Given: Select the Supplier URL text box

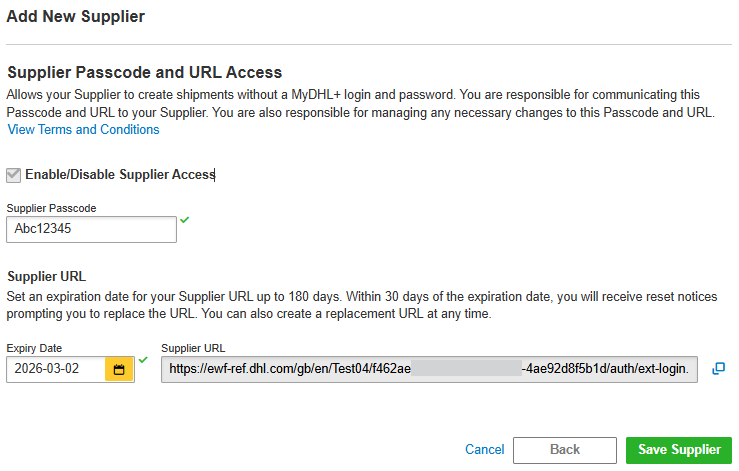Looking at the screenshot, I should click(x=429, y=370).
